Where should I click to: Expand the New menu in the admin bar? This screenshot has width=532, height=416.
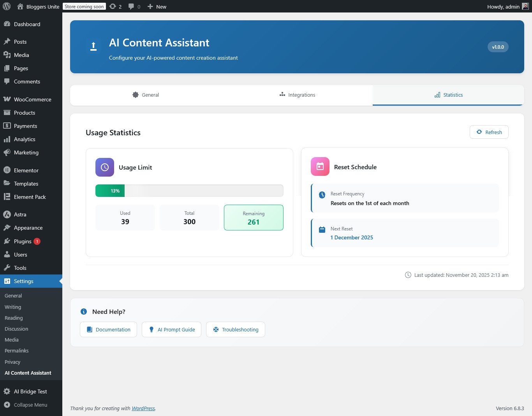(157, 6)
